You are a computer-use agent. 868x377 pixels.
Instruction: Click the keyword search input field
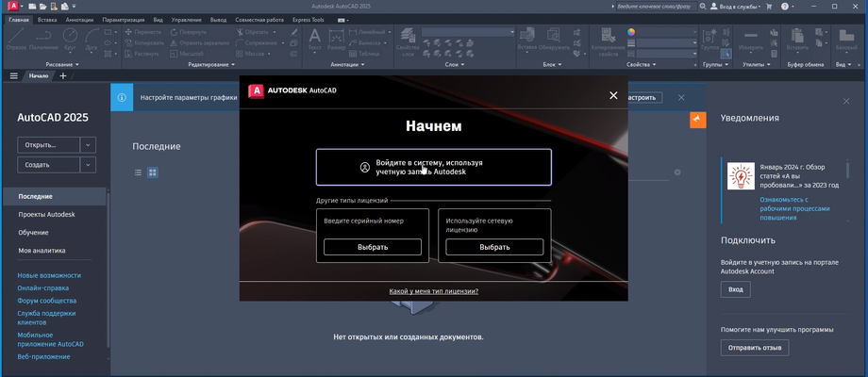point(656,6)
